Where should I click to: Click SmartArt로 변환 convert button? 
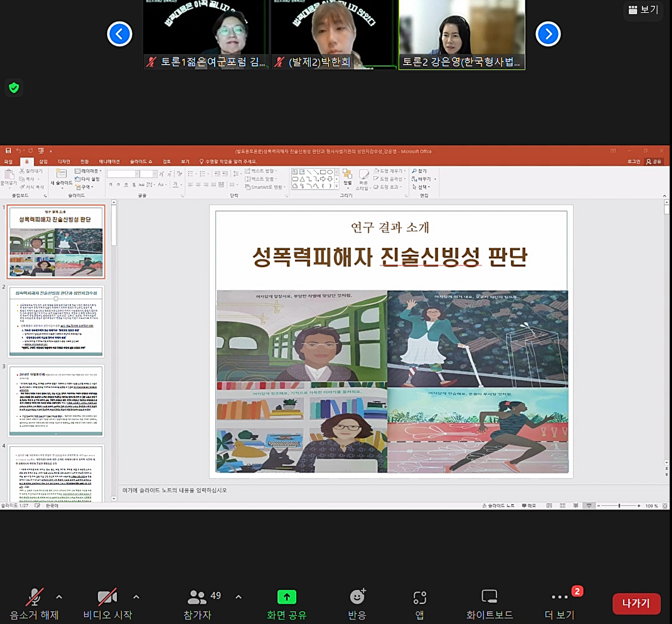tap(265, 187)
